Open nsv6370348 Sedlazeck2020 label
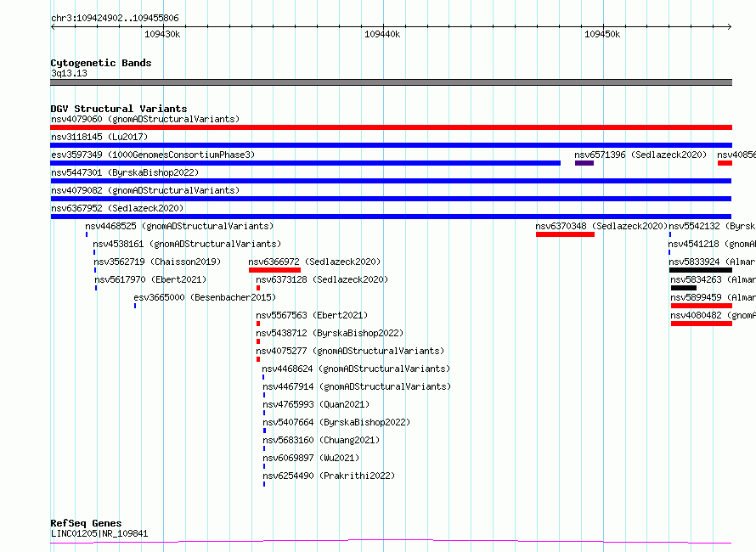The width and height of the screenshot is (756, 552). point(601,226)
